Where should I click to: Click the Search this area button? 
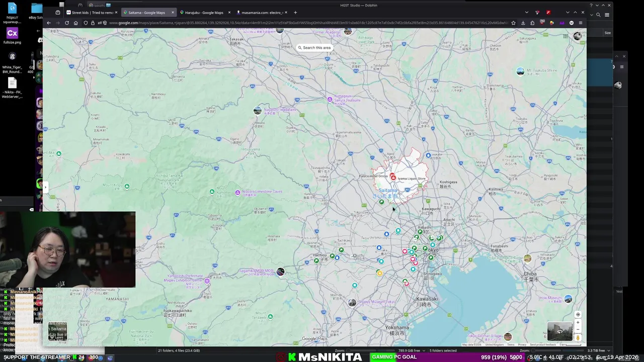[314, 48]
